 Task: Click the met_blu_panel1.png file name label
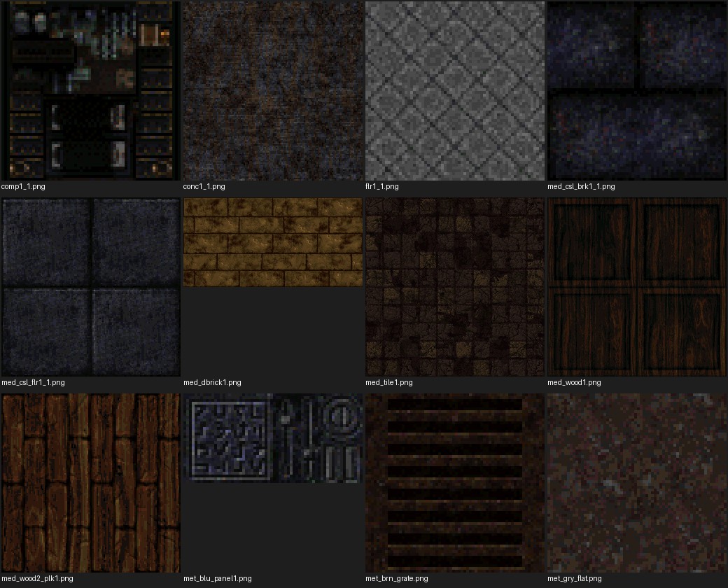point(217,578)
